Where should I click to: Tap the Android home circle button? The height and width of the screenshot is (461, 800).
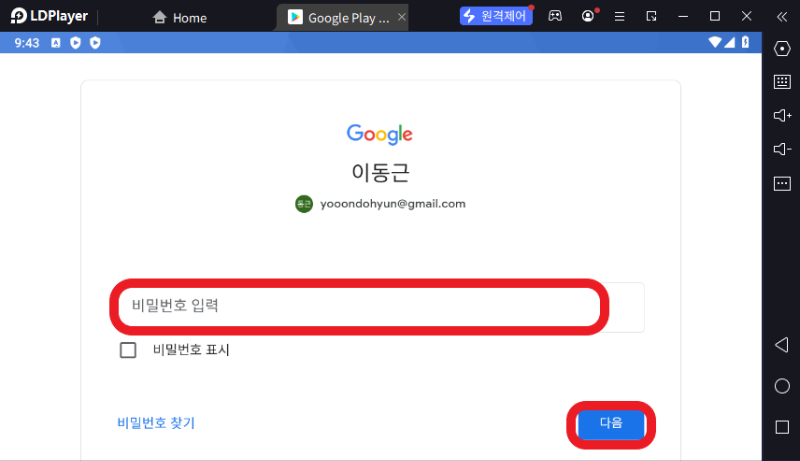(x=782, y=386)
